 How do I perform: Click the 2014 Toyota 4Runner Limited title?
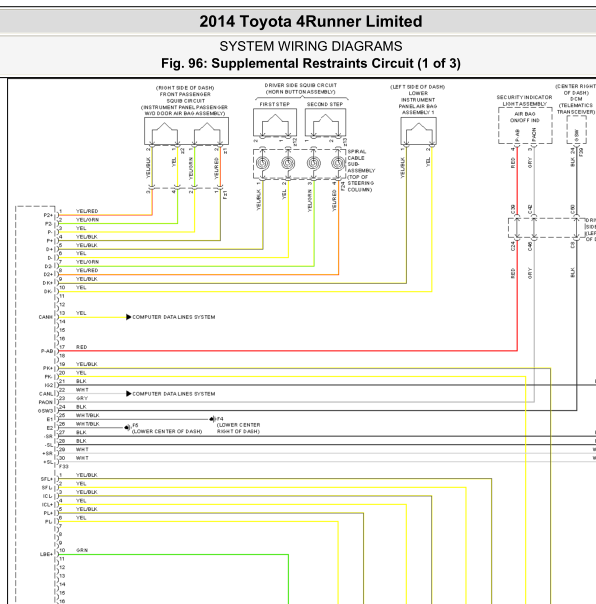coord(311,21)
